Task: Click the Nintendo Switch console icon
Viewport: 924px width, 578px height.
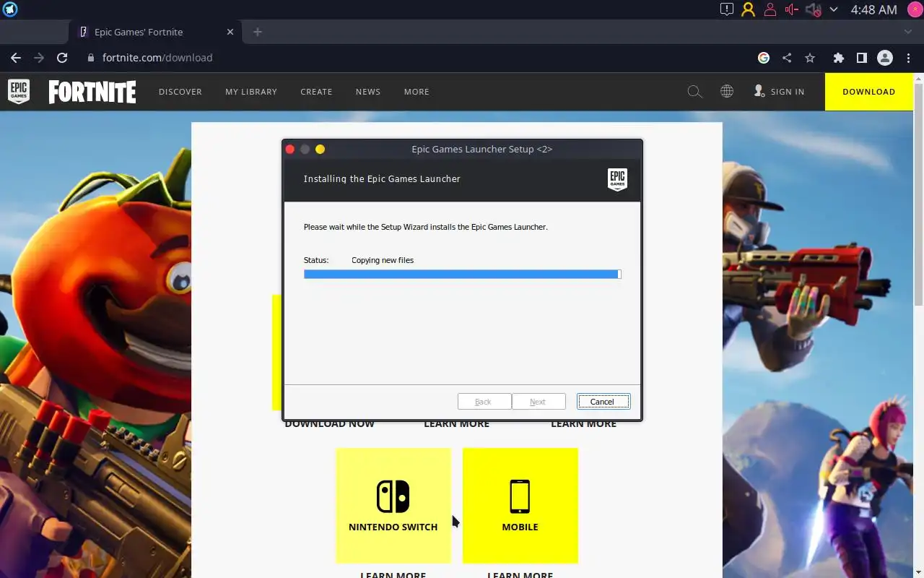Action: click(393, 496)
